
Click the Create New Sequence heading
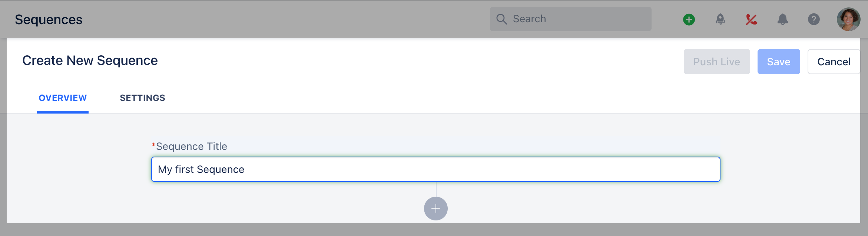90,60
